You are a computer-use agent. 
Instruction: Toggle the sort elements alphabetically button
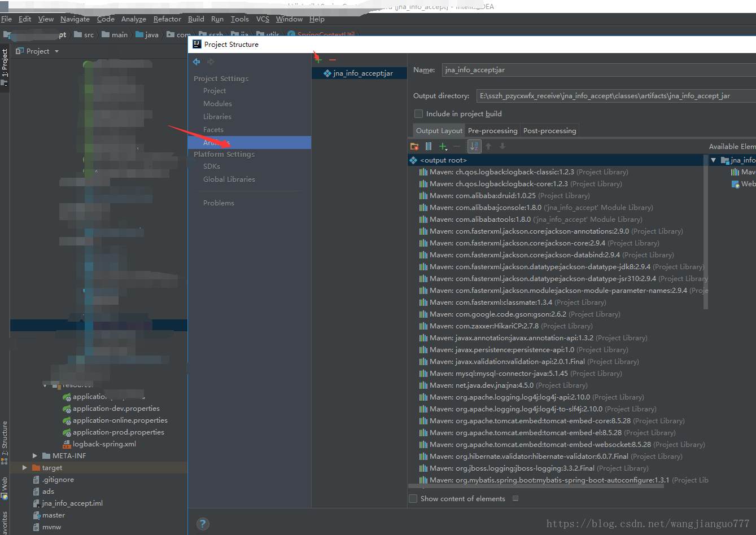pos(474,146)
